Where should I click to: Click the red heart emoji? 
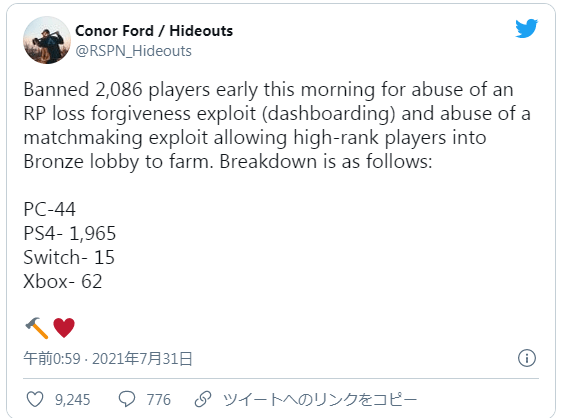pyautogui.click(x=64, y=328)
